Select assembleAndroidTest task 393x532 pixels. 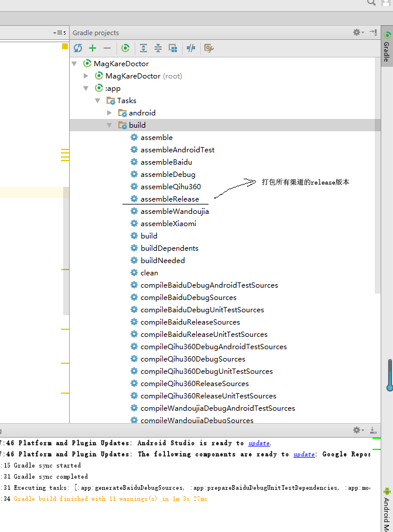click(x=177, y=149)
